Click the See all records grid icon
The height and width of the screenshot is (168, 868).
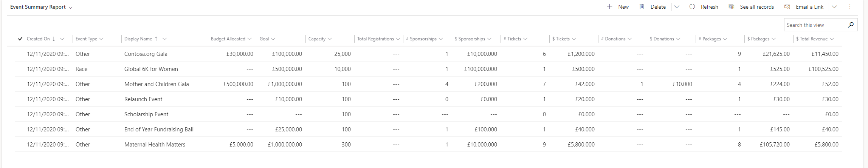732,7
